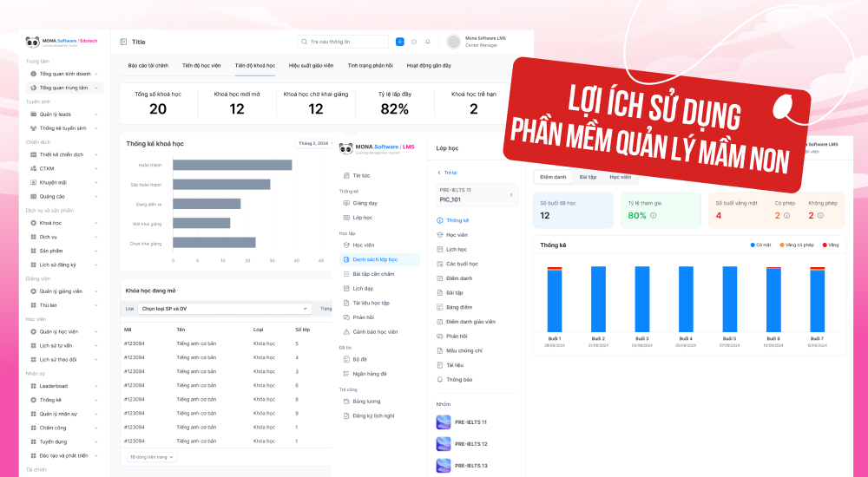The width and height of the screenshot is (868, 477).
Task: Click the search field Tra cứu thông tin
Action: (x=343, y=42)
